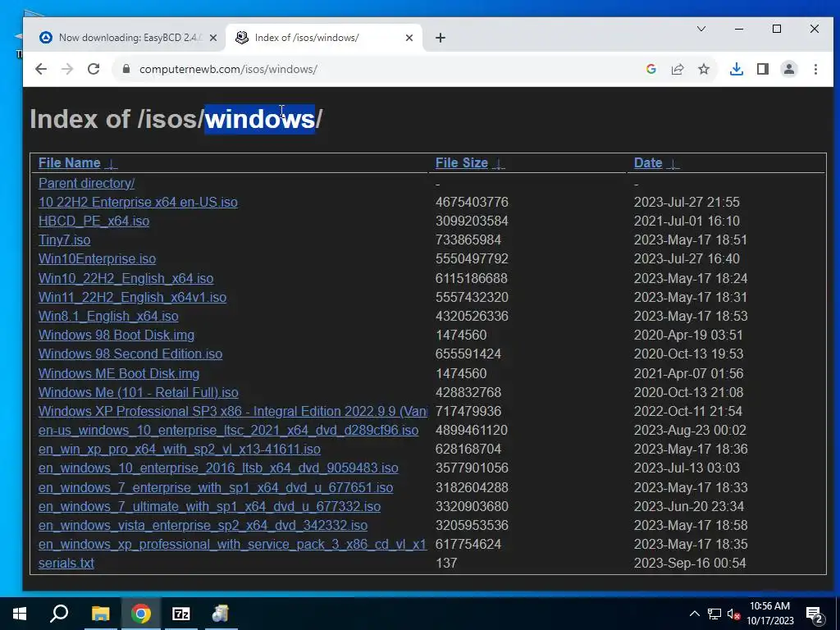View site security lock information
Image resolution: width=840 pixels, height=630 pixels.
126,69
